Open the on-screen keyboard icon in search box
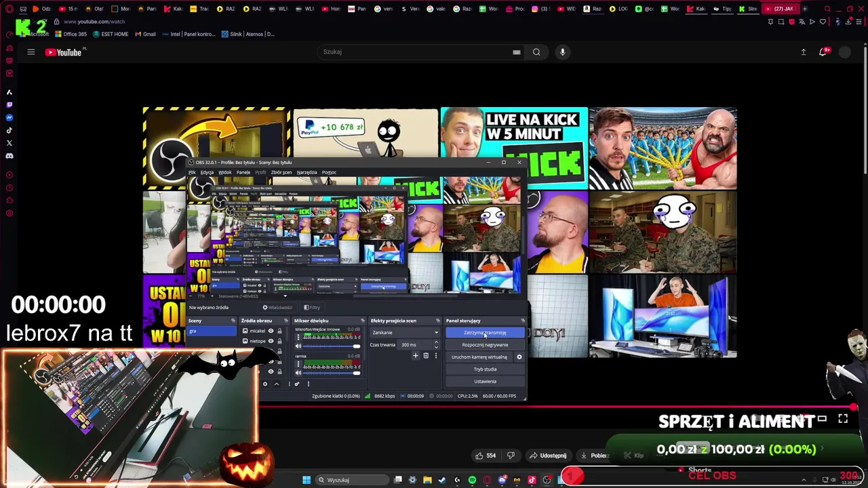The image size is (868, 488). [517, 52]
